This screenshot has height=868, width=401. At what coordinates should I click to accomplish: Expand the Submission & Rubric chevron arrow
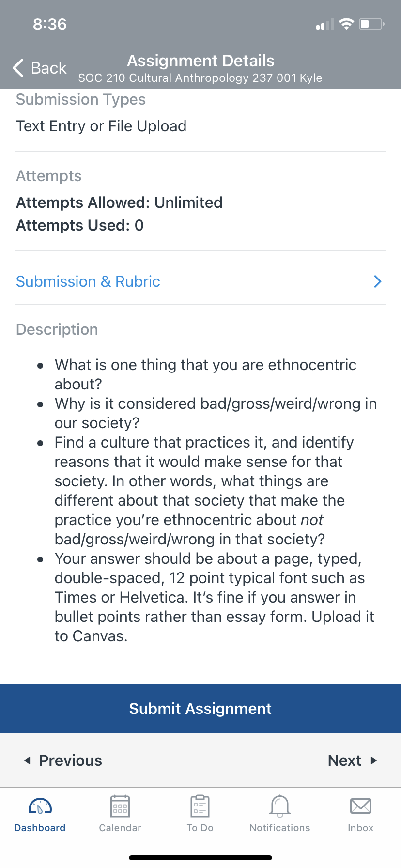[378, 281]
